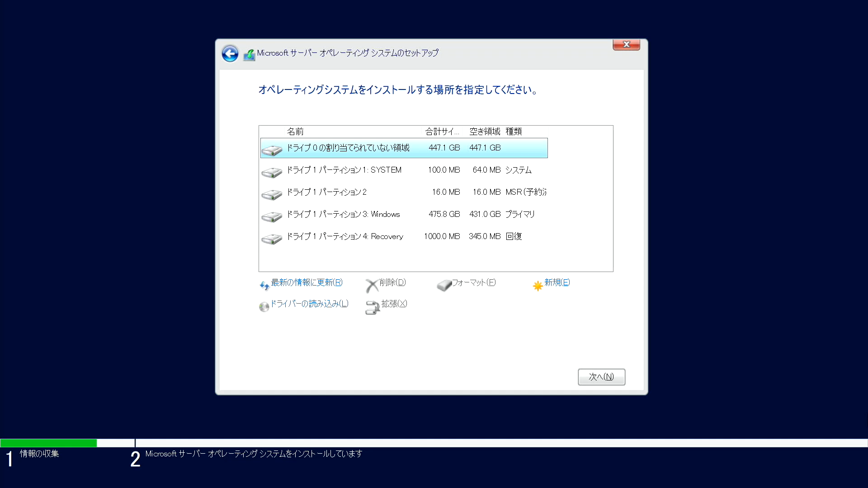The height and width of the screenshot is (488, 868).
Task: Click step 2 Microsoft サーバー installing label
Action: (x=254, y=454)
